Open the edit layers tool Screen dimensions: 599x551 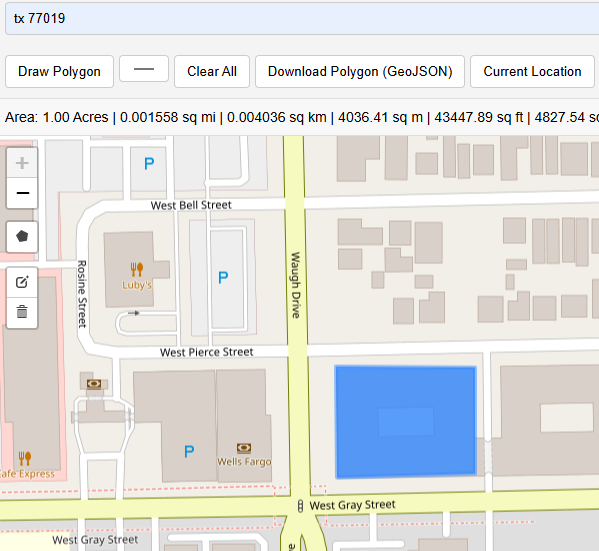tap(22, 282)
